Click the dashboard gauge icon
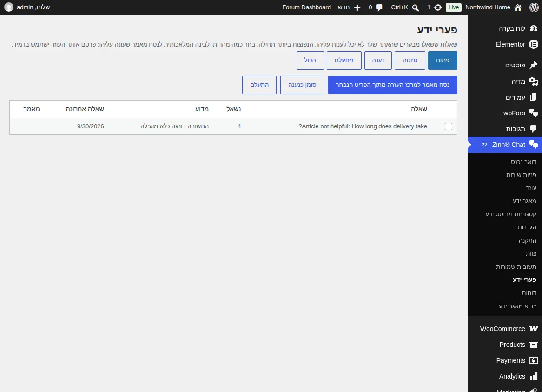 pos(534,28)
